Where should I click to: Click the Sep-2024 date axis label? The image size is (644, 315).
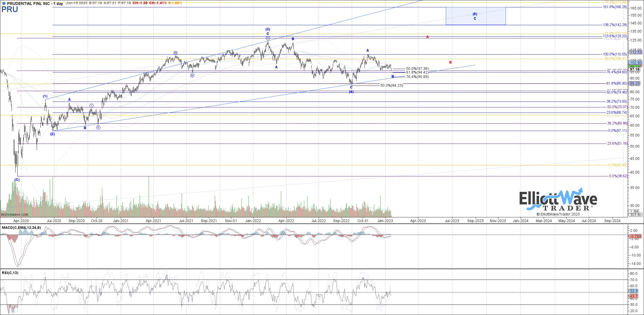click(x=612, y=221)
